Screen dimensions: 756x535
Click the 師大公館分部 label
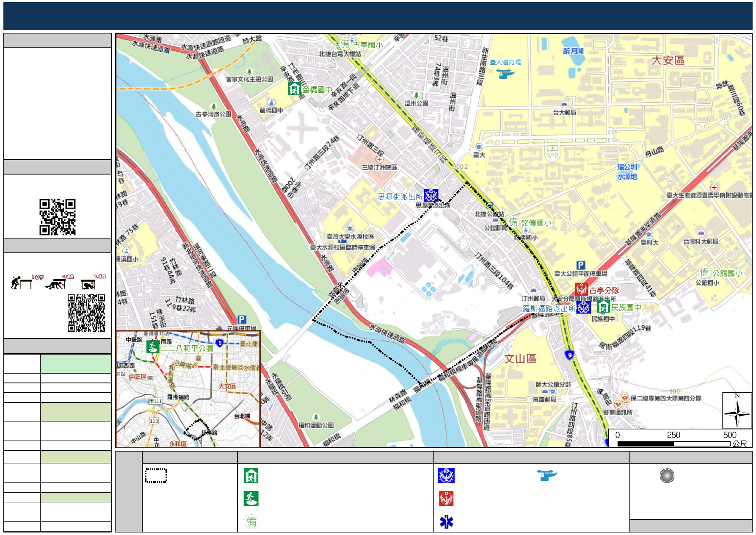click(553, 385)
